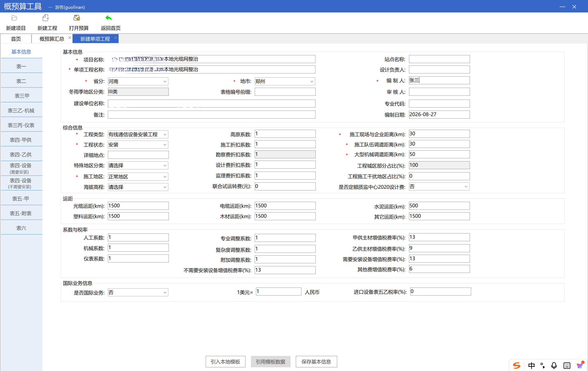Select 表三甲 in the left sidebar
This screenshot has width=588, height=371.
tap(22, 96)
